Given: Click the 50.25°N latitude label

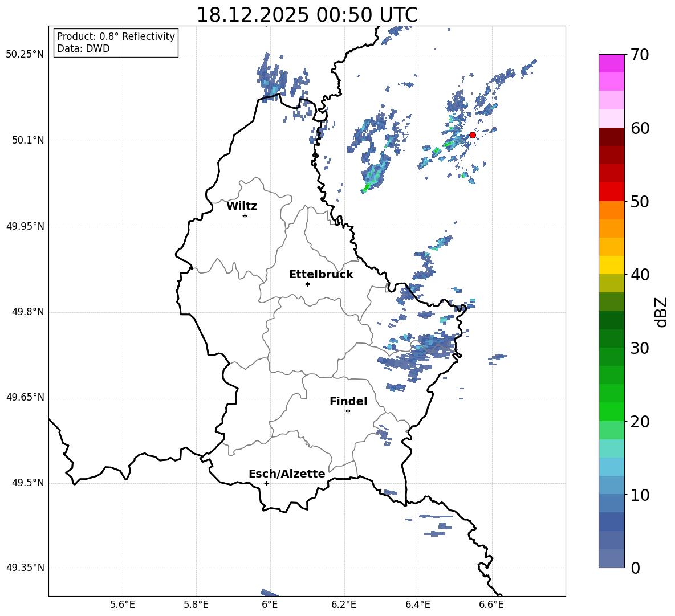Looking at the screenshot, I should click(25, 55).
